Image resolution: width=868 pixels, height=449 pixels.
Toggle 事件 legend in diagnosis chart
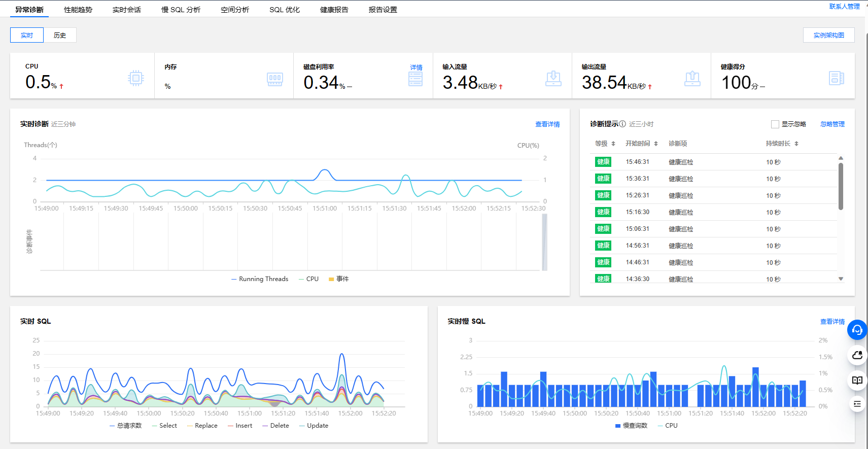pos(339,279)
